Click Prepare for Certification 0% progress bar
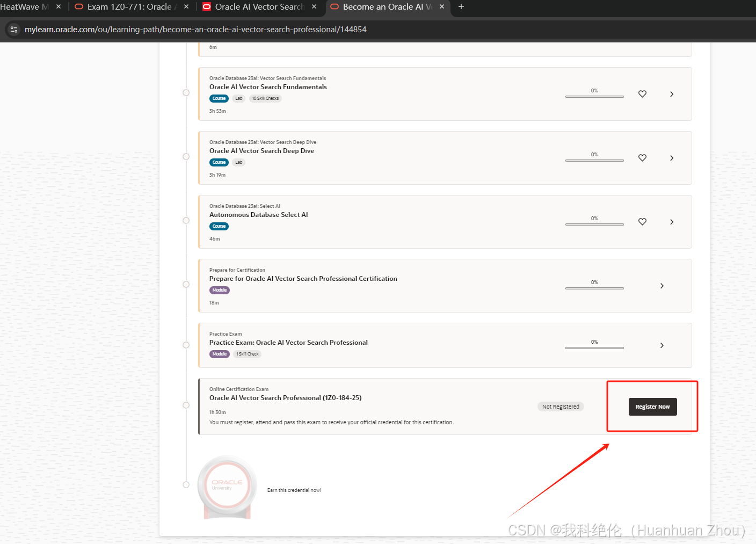 click(594, 288)
